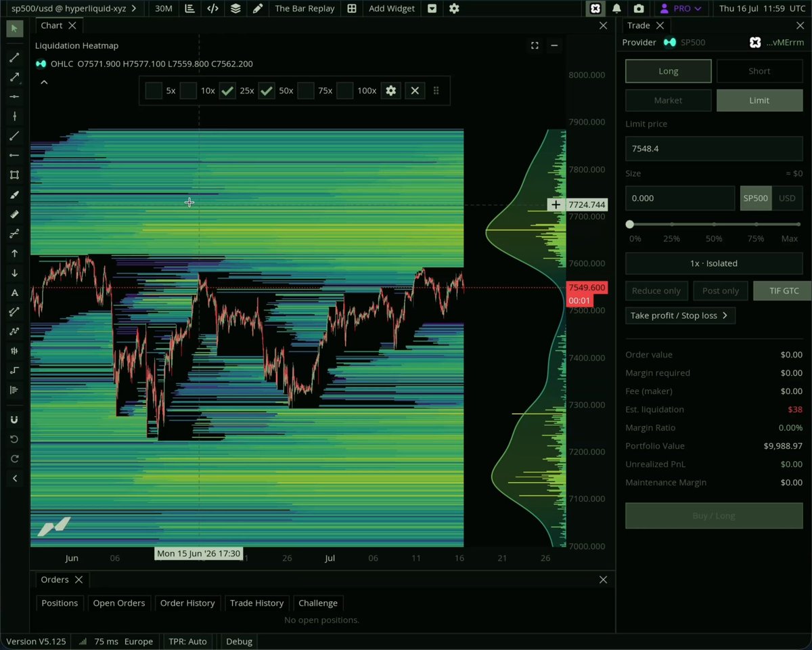812x650 pixels.
Task: Select the ruler measure tool
Action: pyautogui.click(x=14, y=214)
